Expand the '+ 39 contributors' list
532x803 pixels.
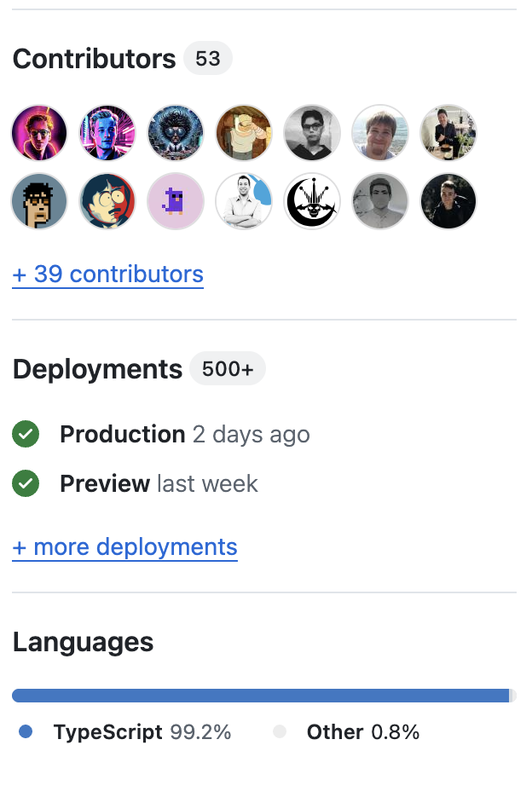point(107,274)
